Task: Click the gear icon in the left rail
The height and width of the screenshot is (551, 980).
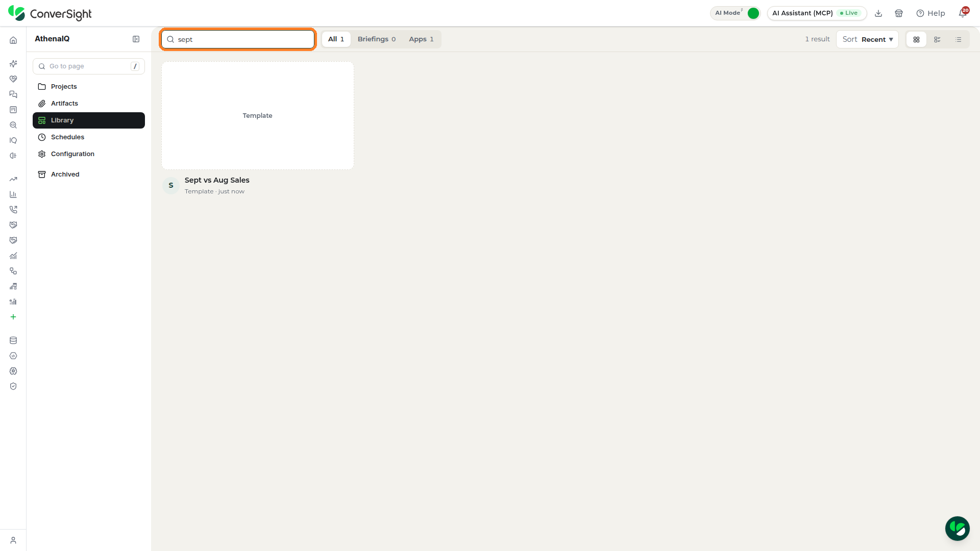Action: pos(13,371)
